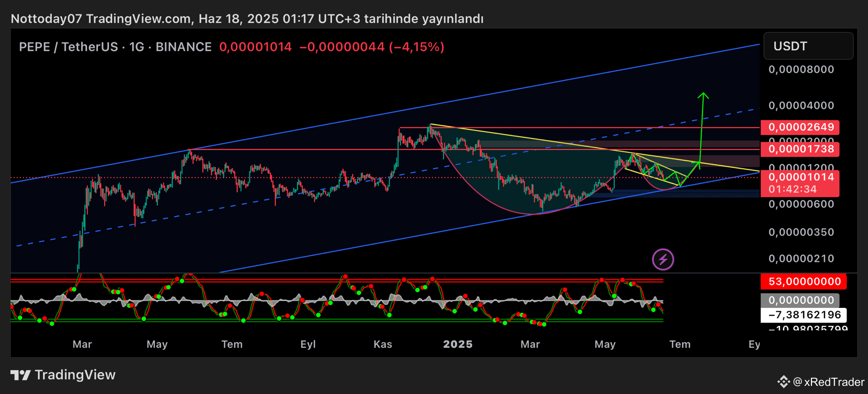
Task: Click the current price tag 0,00001014 on axis
Action: [x=800, y=177]
